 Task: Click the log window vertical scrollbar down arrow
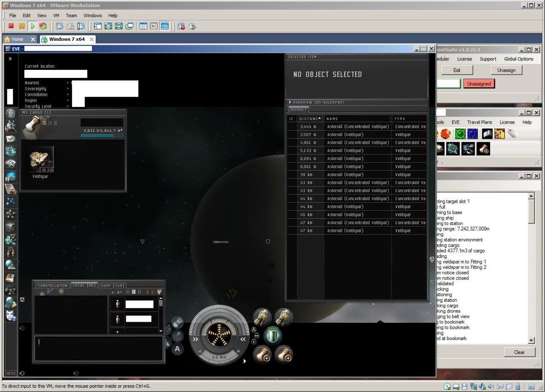[x=531, y=340]
